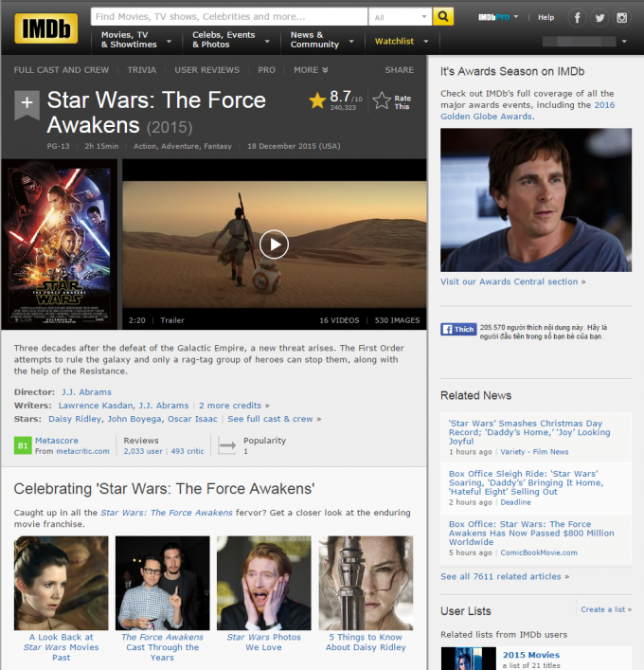This screenshot has width=644, height=670.
Task: Open Variety - Film News source link
Action: [x=534, y=452]
